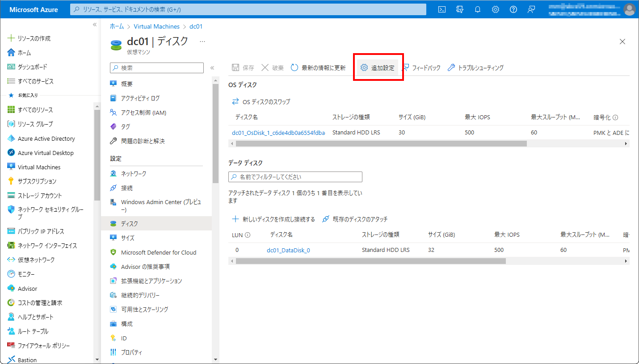Click the Virtual Machines breadcrumb link

click(x=157, y=26)
